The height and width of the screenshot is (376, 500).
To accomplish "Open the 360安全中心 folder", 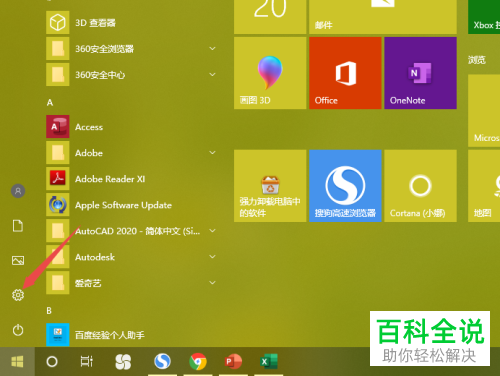I will [132, 75].
